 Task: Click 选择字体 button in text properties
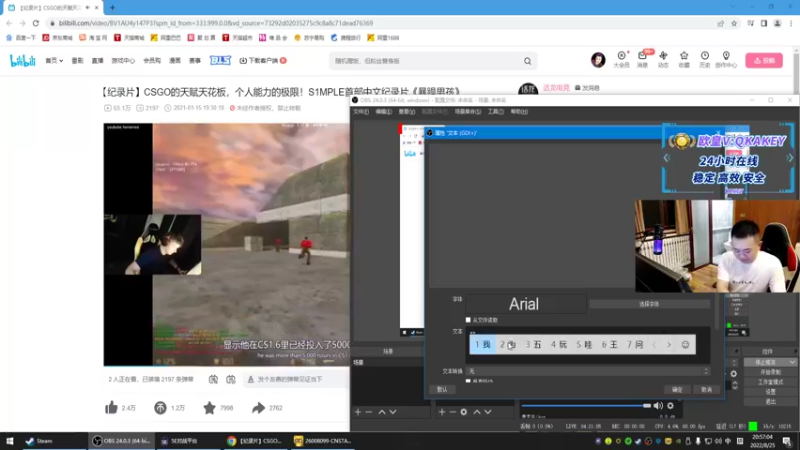coord(649,304)
